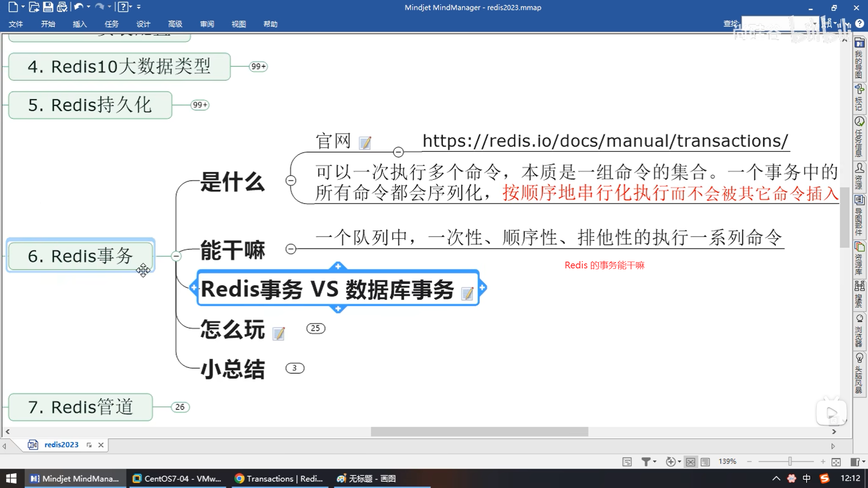The height and width of the screenshot is (488, 868).
Task: Collapse the 能干嘛 subtopic
Action: point(291,249)
